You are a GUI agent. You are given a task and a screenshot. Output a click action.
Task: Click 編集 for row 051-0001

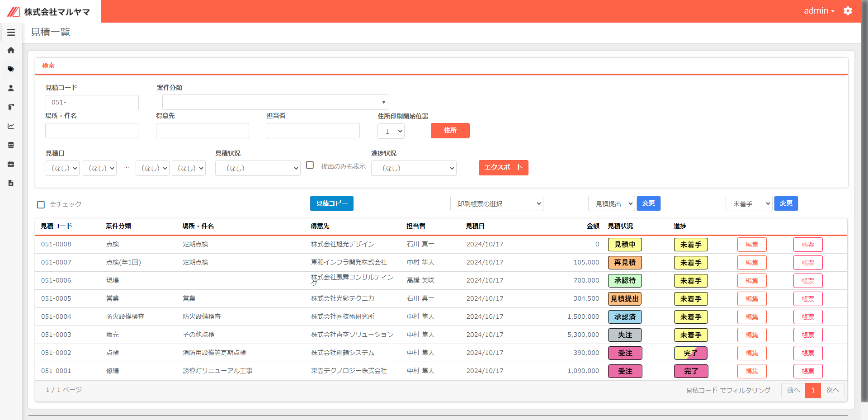point(752,371)
